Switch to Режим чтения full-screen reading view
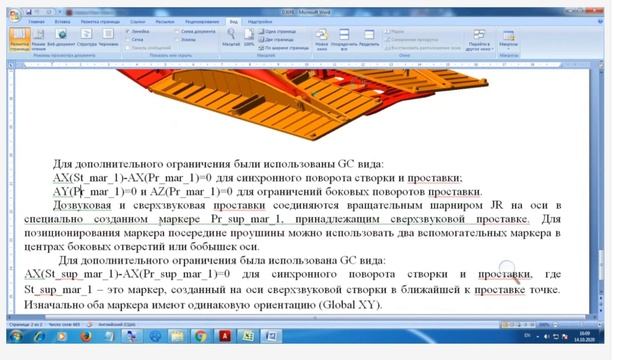Screen dimensions: 640x360 tap(39, 39)
